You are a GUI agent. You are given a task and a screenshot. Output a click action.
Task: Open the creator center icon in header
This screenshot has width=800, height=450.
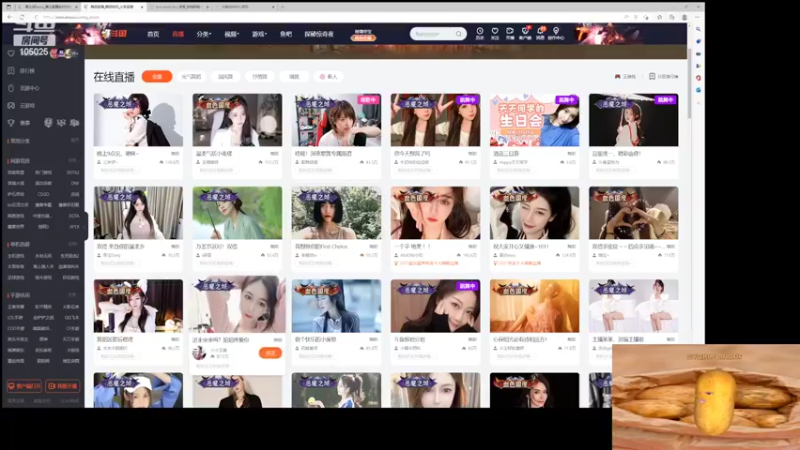click(556, 32)
